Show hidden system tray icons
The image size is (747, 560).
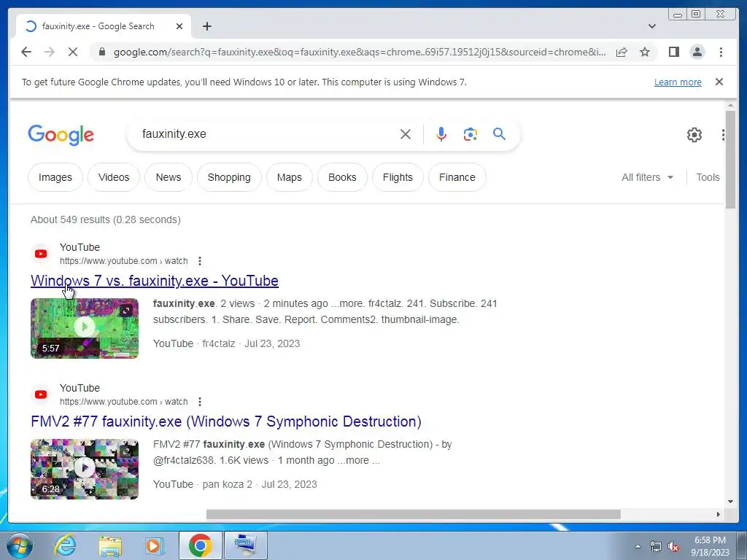pos(638,546)
